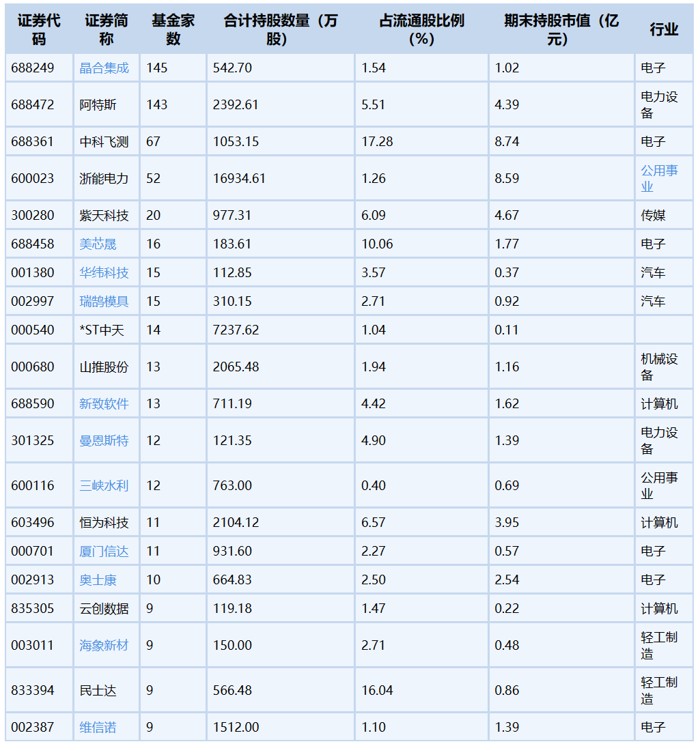Select stock code 301325
The width and height of the screenshot is (700, 744).
tap(32, 440)
